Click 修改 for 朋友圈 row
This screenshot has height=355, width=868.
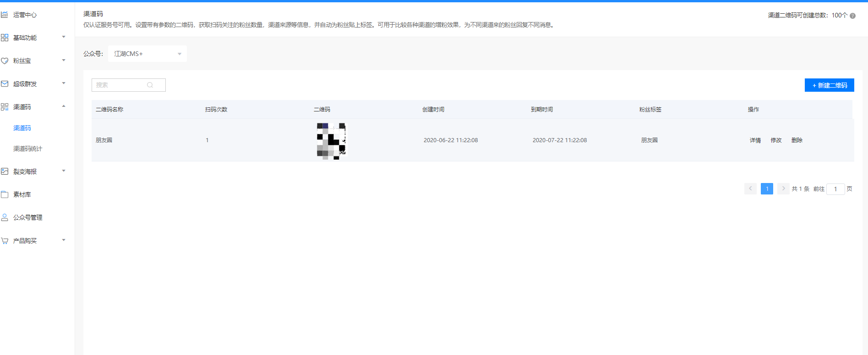(776, 140)
